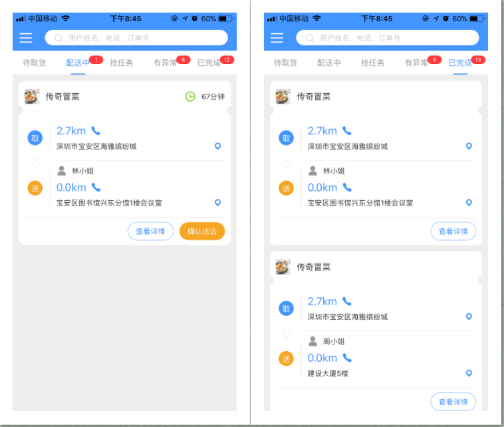Screen dimensions: 504x427
Task: Tap orange 送 delivery badge in 周小姐 order
Action: pyautogui.click(x=286, y=359)
